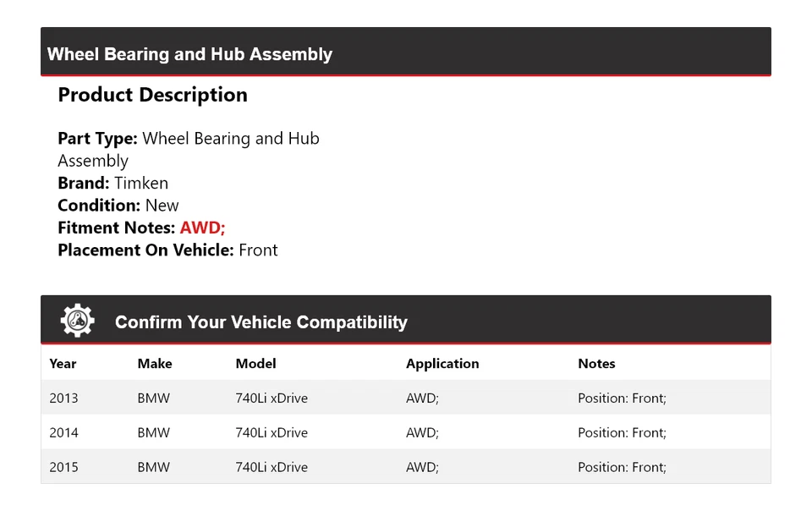Click the AWD application cell in the 2015 row
The width and height of the screenshot is (812, 511).
[x=422, y=467]
